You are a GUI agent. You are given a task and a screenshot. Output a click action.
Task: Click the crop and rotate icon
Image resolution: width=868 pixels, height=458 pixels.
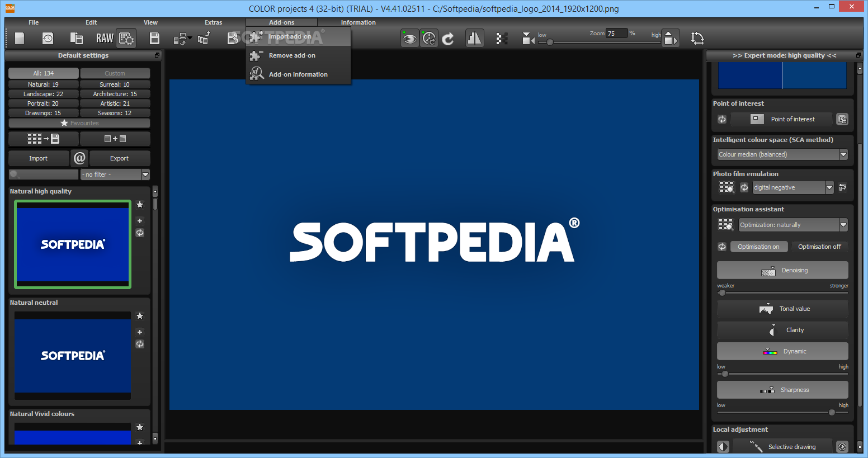click(697, 38)
